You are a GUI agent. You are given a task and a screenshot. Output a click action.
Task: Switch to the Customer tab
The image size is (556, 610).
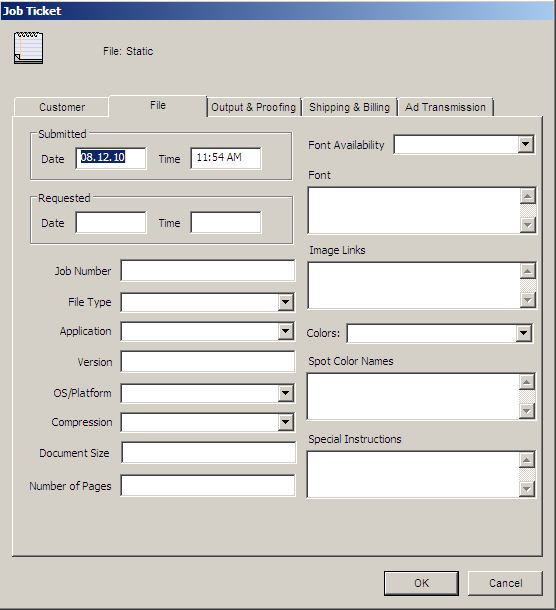pos(61,107)
